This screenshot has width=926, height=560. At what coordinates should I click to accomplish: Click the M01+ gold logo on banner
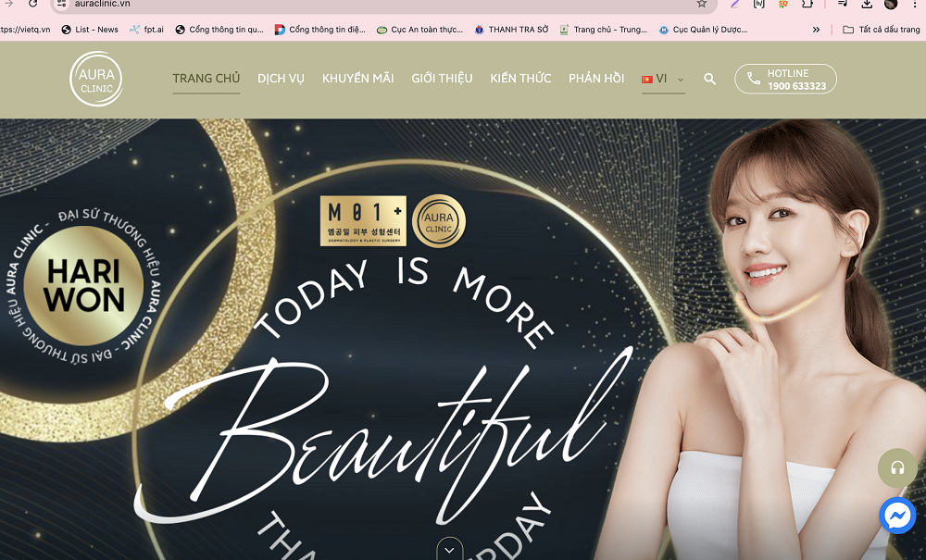363,220
